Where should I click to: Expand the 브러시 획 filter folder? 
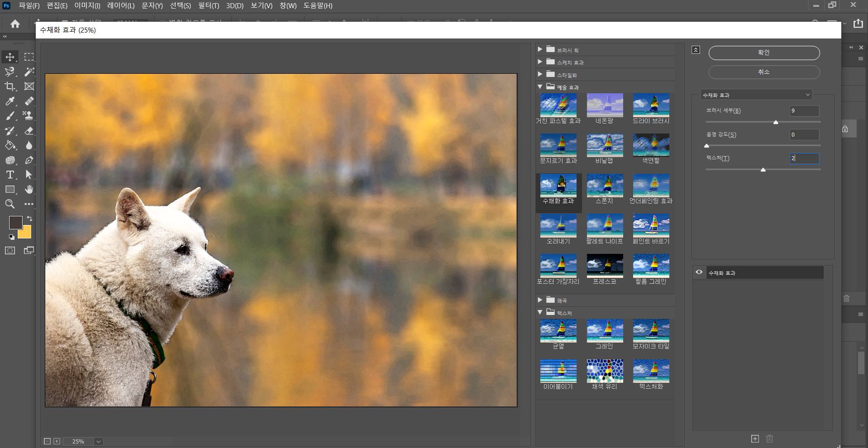coord(540,49)
